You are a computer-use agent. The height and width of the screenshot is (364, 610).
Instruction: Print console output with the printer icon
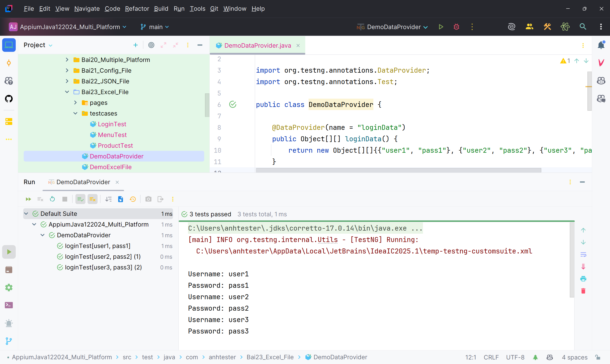583,279
